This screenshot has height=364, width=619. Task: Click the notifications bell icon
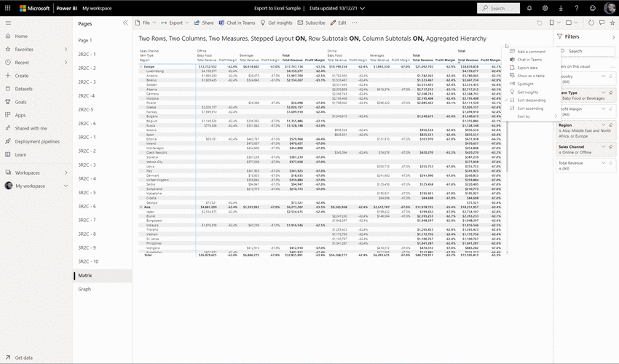coord(529,8)
